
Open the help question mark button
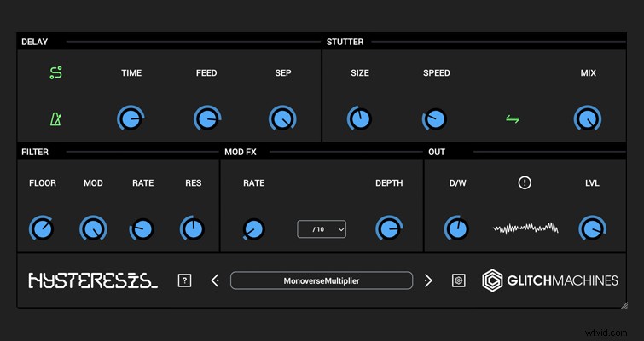[184, 280]
